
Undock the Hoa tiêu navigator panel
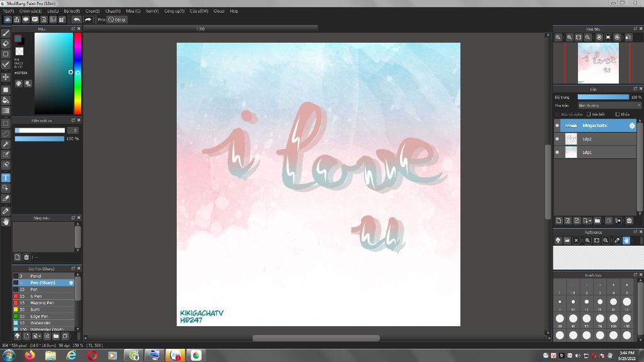click(x=635, y=29)
